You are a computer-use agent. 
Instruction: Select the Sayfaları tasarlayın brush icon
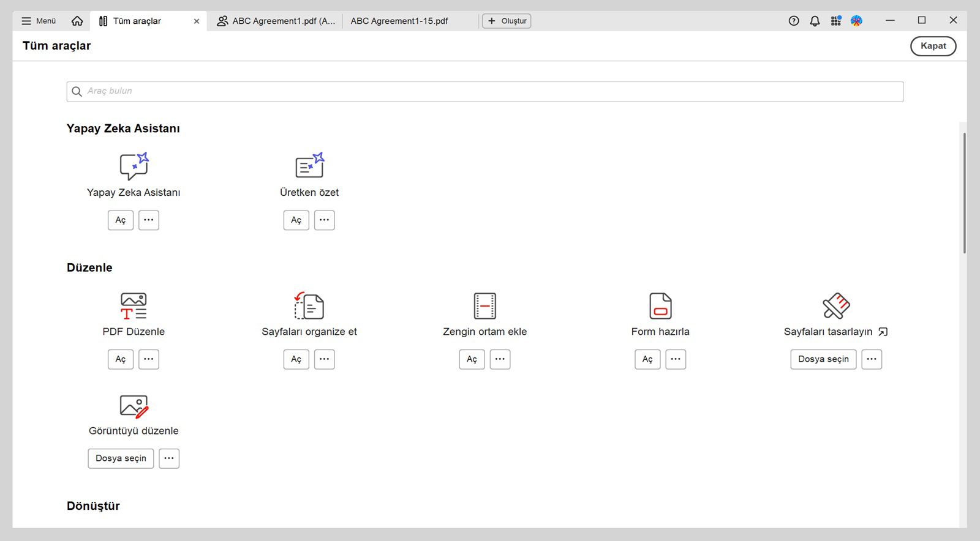pyautogui.click(x=836, y=306)
